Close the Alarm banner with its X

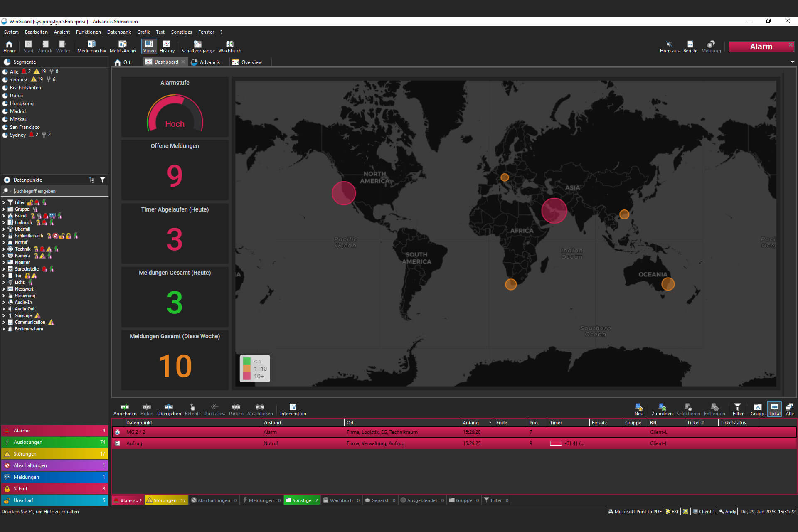tap(791, 44)
